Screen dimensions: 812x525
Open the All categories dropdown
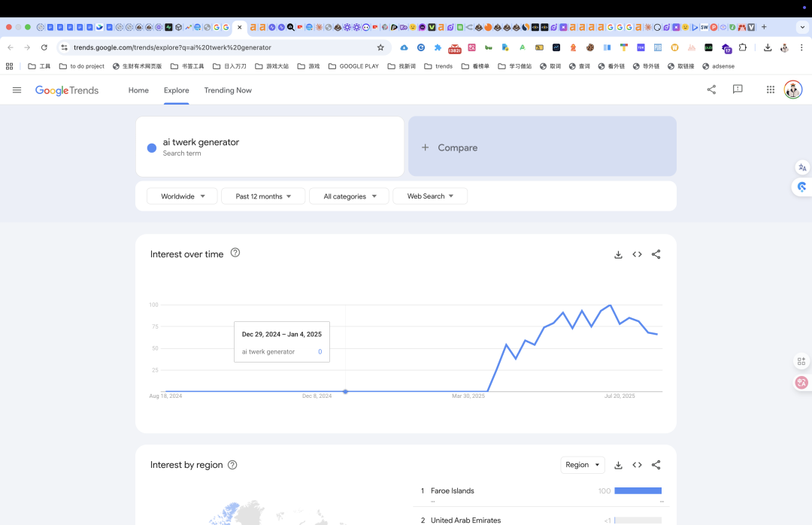[x=349, y=196]
